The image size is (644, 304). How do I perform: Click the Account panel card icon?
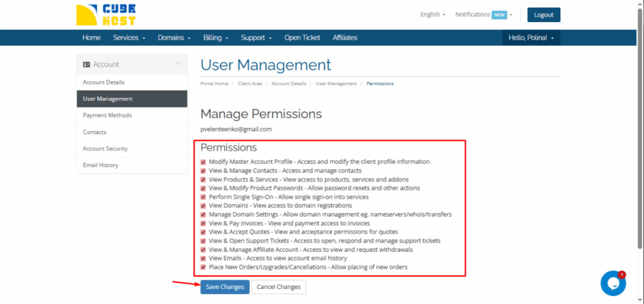pos(86,64)
